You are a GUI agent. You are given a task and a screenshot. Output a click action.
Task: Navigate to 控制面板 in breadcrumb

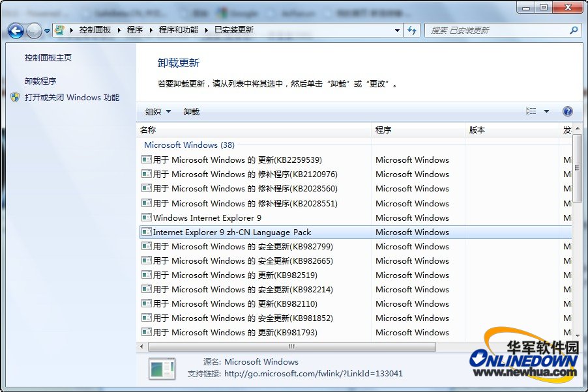coord(95,30)
